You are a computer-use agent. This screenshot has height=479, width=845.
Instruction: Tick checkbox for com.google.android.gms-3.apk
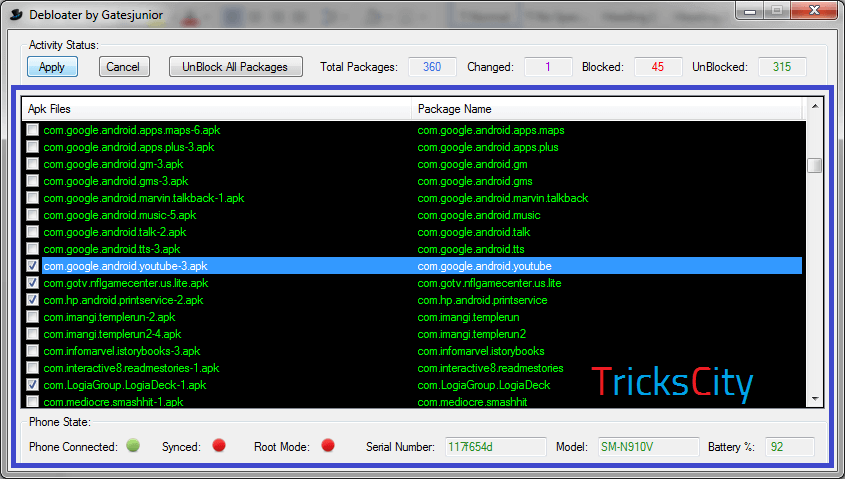tap(33, 181)
